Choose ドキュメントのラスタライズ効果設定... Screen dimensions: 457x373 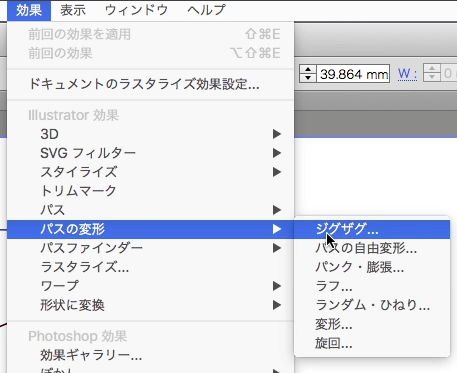150,84
